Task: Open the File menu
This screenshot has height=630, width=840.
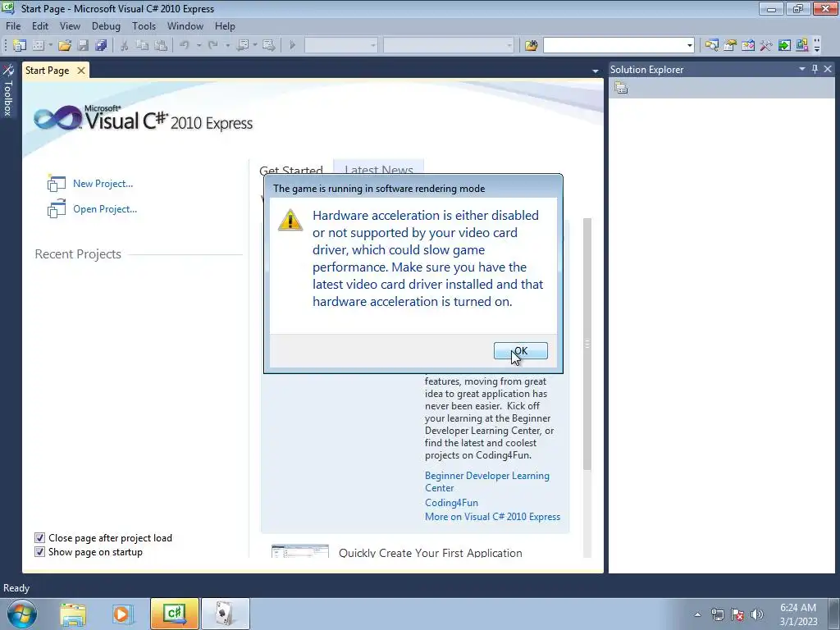Action: pos(13,25)
